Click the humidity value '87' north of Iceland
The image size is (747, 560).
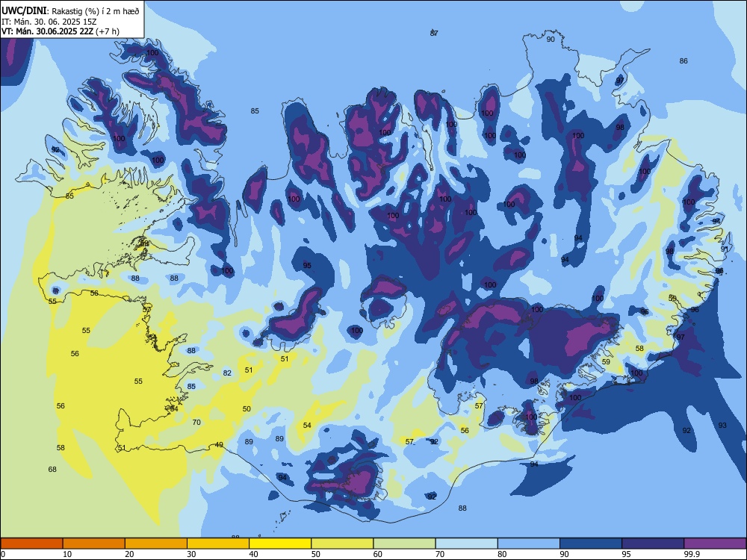coord(434,33)
